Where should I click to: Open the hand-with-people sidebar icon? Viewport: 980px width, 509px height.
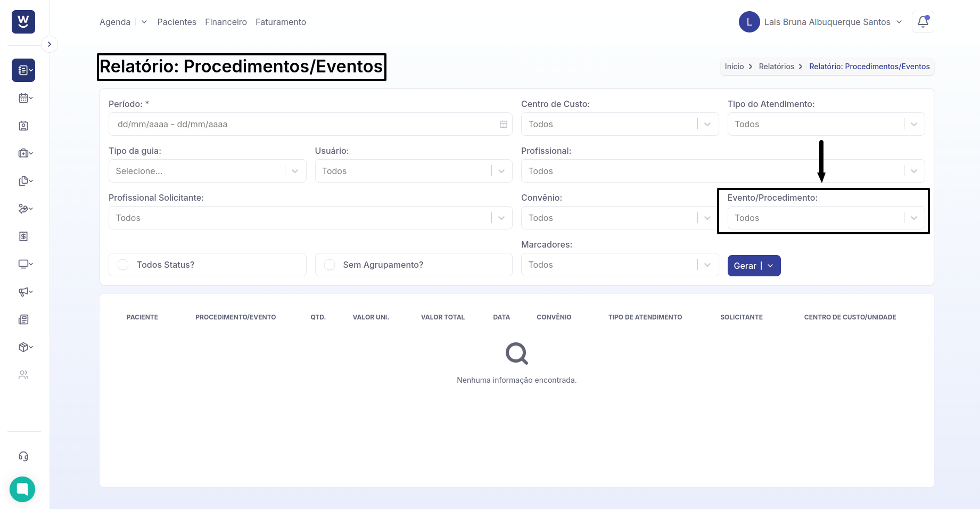point(25,209)
